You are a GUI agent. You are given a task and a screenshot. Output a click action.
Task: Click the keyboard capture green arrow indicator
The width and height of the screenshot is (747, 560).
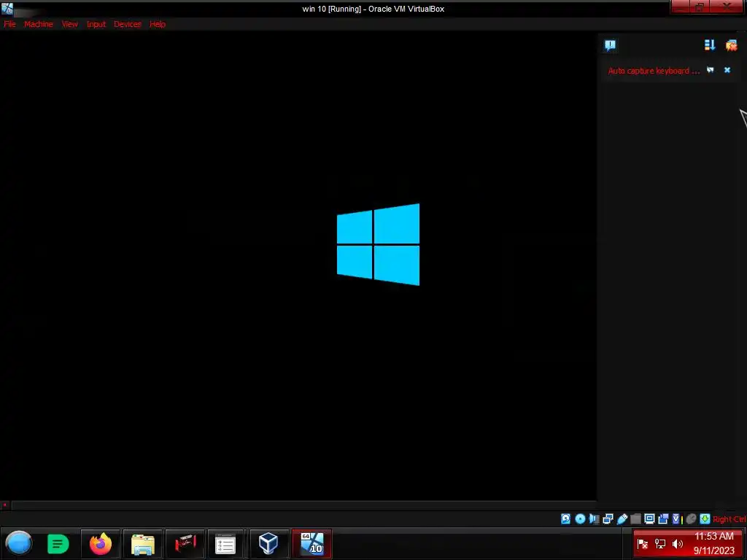(705, 518)
